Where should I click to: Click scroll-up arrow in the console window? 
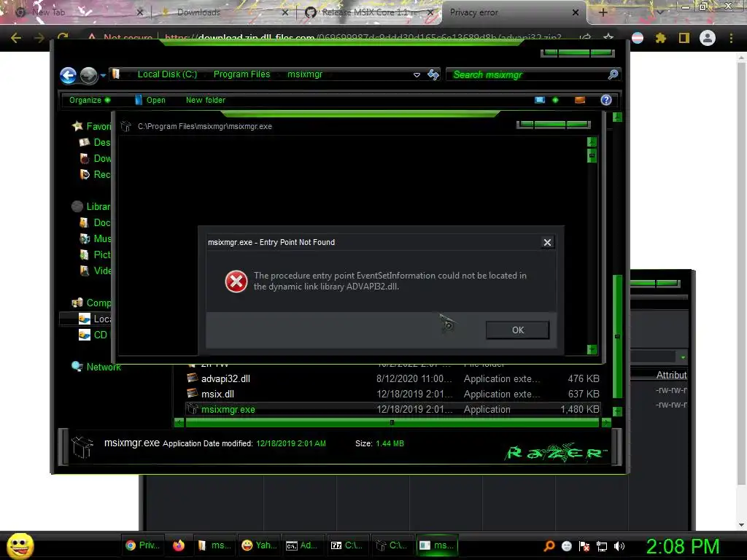point(592,142)
